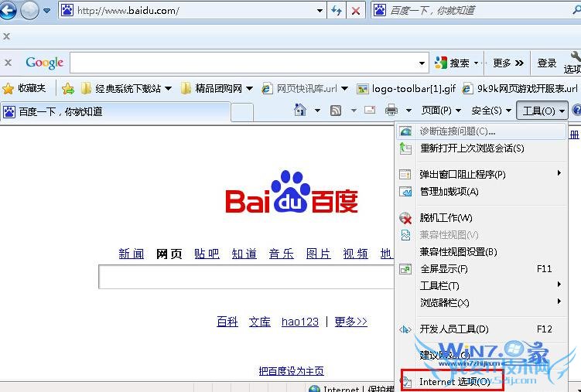
Task: Click the 工具(O) menu button
Action: click(x=542, y=111)
